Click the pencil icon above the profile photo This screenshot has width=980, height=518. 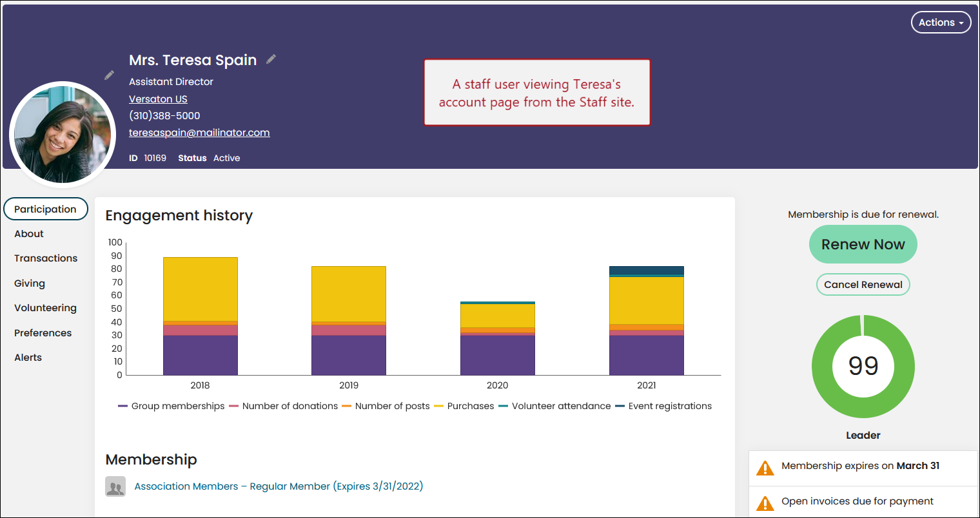110,75
